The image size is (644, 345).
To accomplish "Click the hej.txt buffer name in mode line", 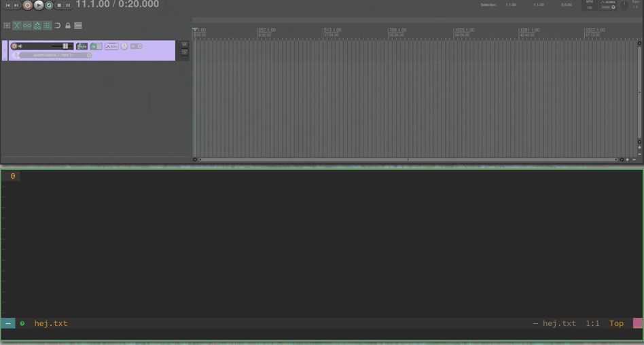I will pyautogui.click(x=51, y=323).
